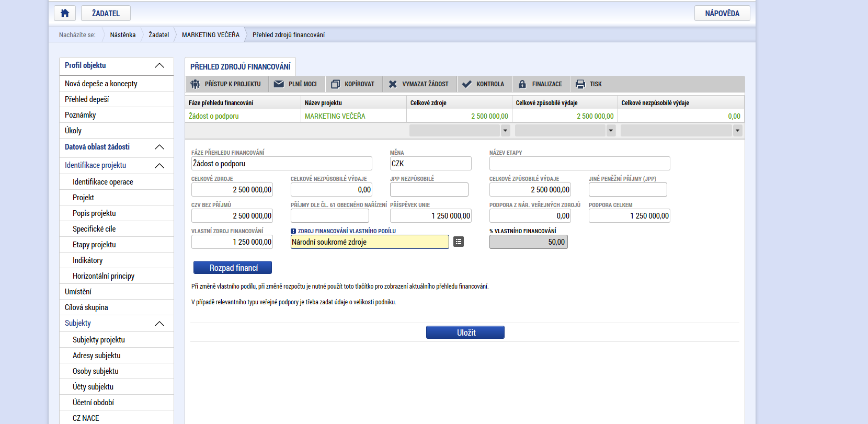Click the Měna CZK field

431,164
